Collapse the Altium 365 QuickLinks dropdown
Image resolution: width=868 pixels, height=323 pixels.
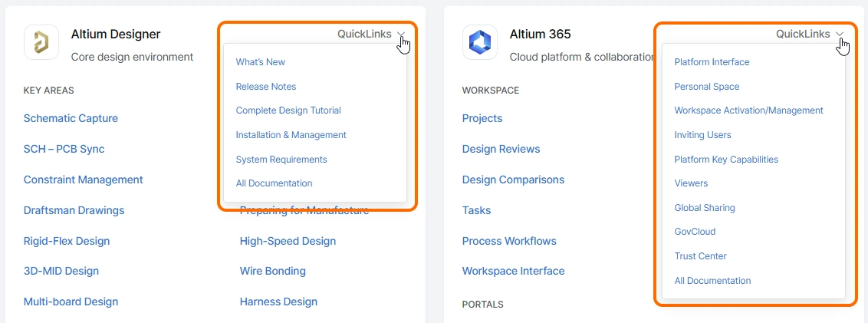point(810,35)
